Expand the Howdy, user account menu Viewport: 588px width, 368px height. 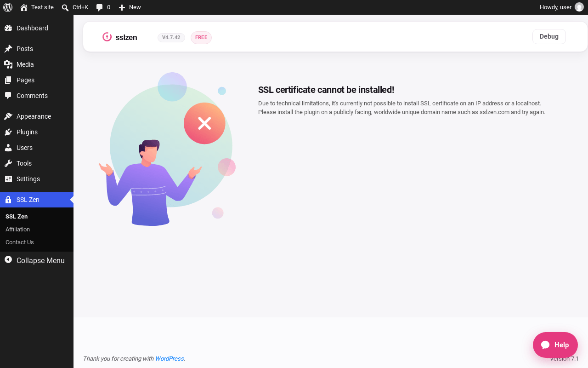pos(561,7)
